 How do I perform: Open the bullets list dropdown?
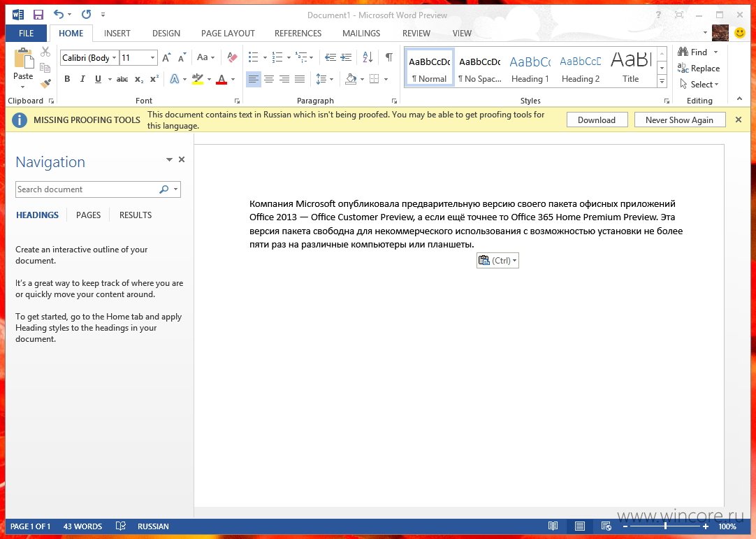[x=265, y=58]
